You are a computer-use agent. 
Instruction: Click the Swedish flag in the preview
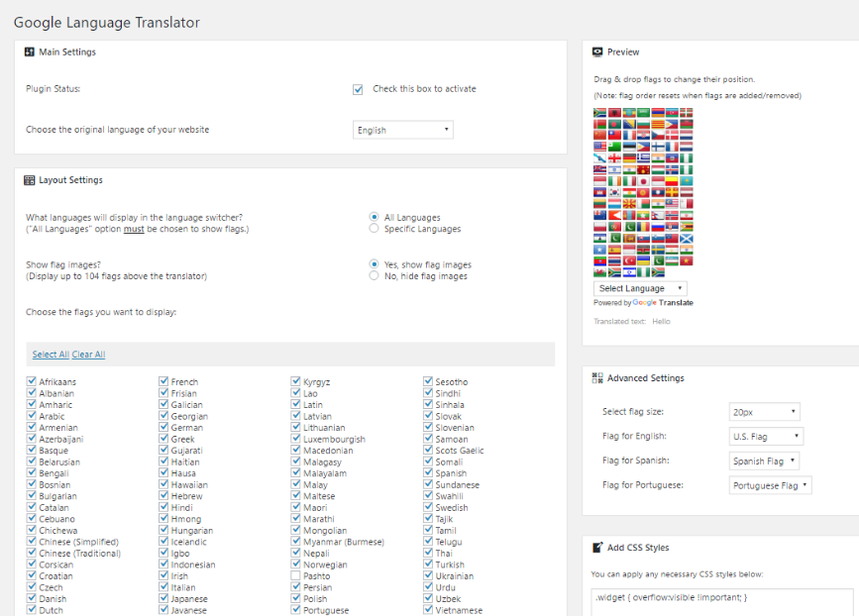[658, 250]
